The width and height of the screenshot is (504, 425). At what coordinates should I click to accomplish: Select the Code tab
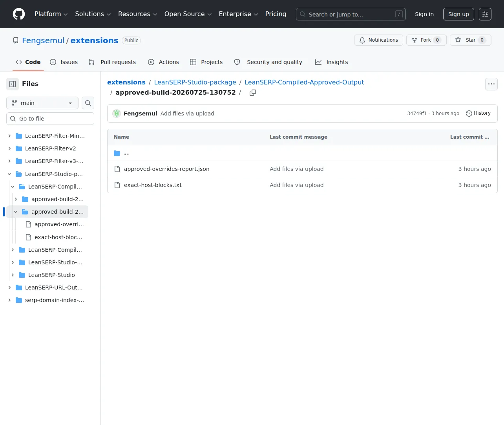[28, 62]
